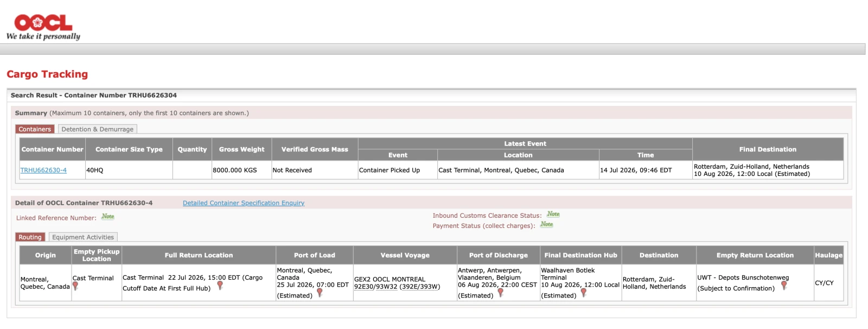Click vessel voyage code 92E30/93W32
Viewport: 868px width, 329px height.
(375, 287)
